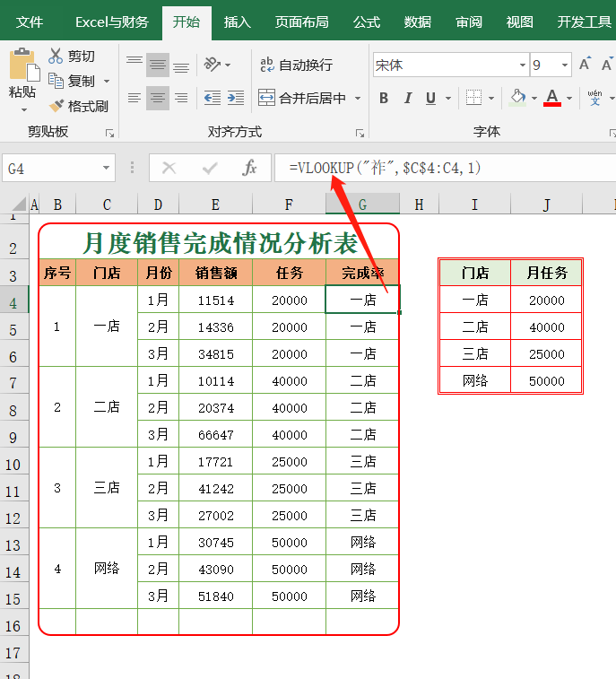The height and width of the screenshot is (679, 616).
Task: Toggle middle vertical alignment
Action: 158,65
